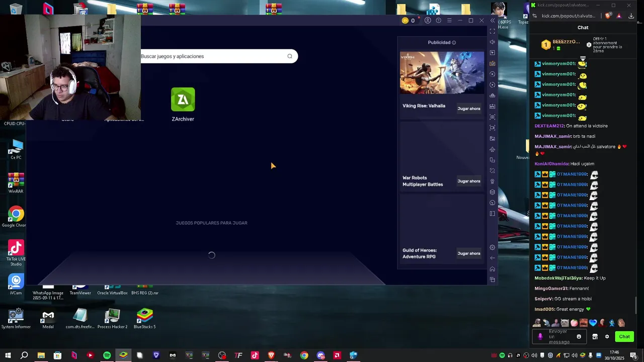
Task: Open File Explorer from the taskbar
Action: [x=41, y=355]
